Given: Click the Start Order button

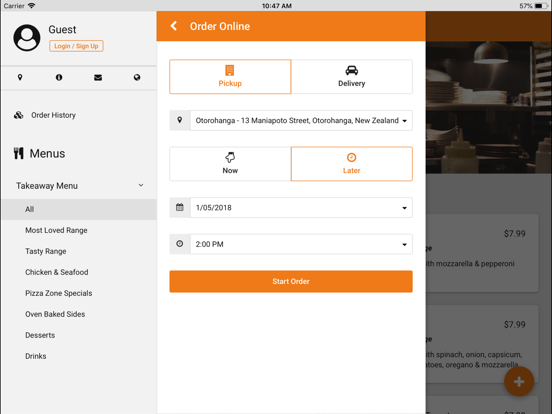Looking at the screenshot, I should pos(291,281).
